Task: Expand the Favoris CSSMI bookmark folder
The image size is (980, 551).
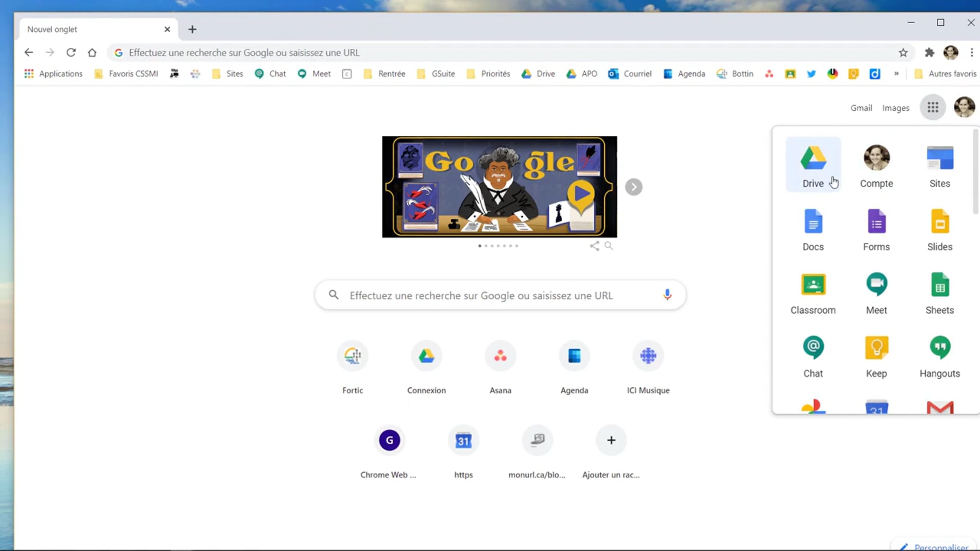Action: pyautogui.click(x=126, y=74)
